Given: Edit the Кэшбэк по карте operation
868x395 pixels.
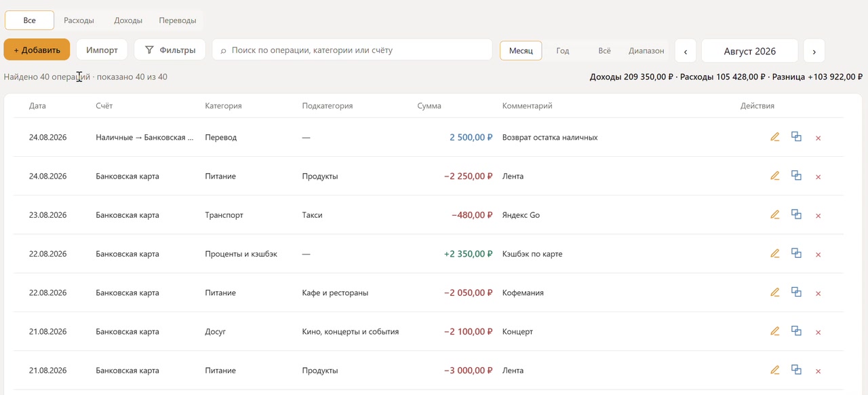Looking at the screenshot, I should pos(775,254).
